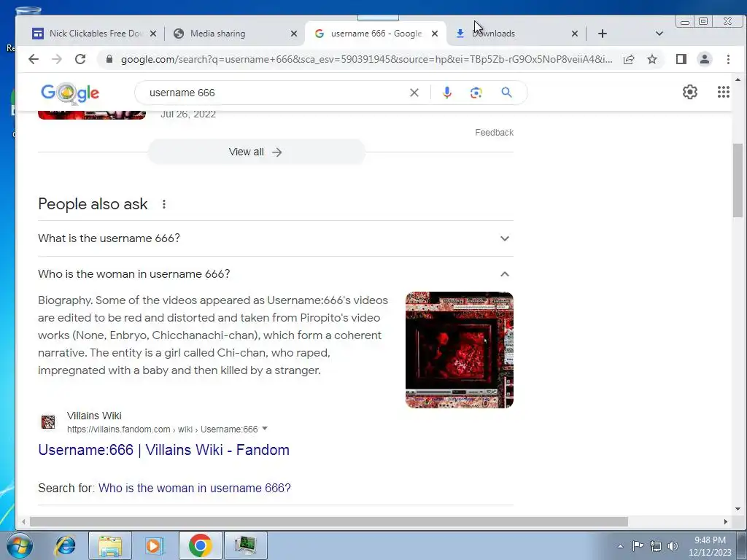Open the Windows Start menu
Viewport: 747px width, 560px height.
tap(19, 545)
